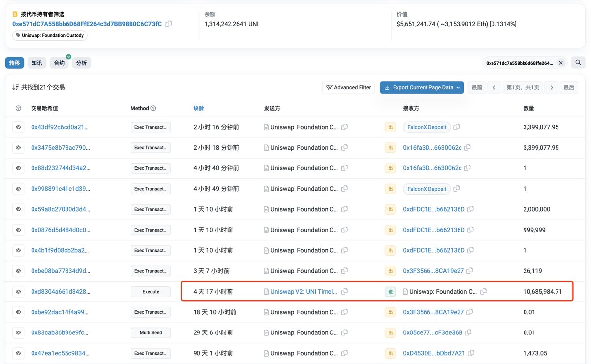Screen dimensions: 591x364
Task: Copy receiver 0x16fa3D...6630062c in 0x3475e8b73ac790 row
Action: coord(467,148)
